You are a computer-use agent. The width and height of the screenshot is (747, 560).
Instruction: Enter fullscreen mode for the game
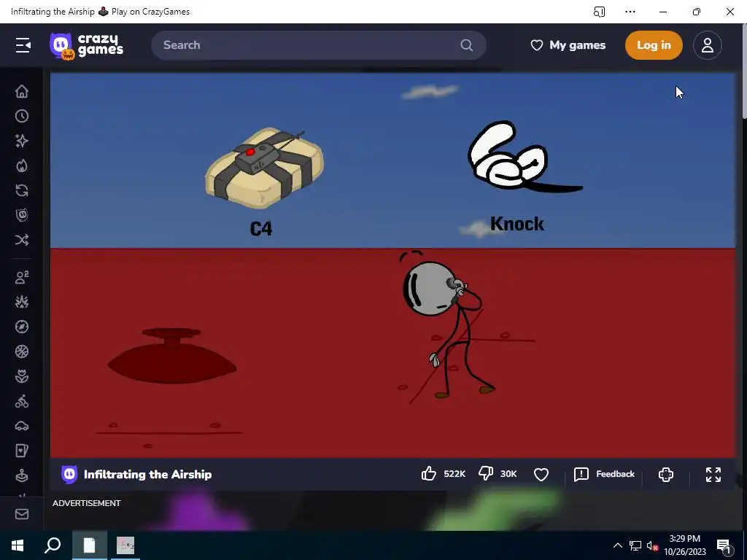(713, 474)
